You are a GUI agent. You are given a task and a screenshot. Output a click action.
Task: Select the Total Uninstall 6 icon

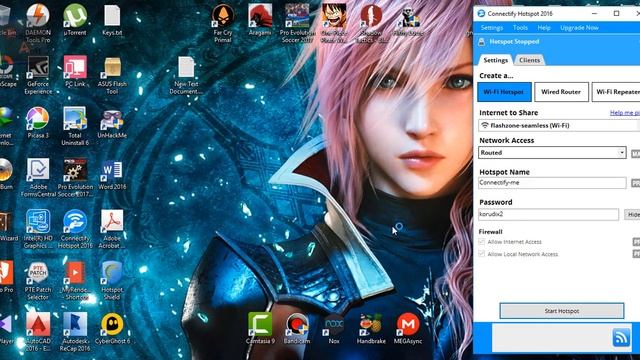(75, 127)
